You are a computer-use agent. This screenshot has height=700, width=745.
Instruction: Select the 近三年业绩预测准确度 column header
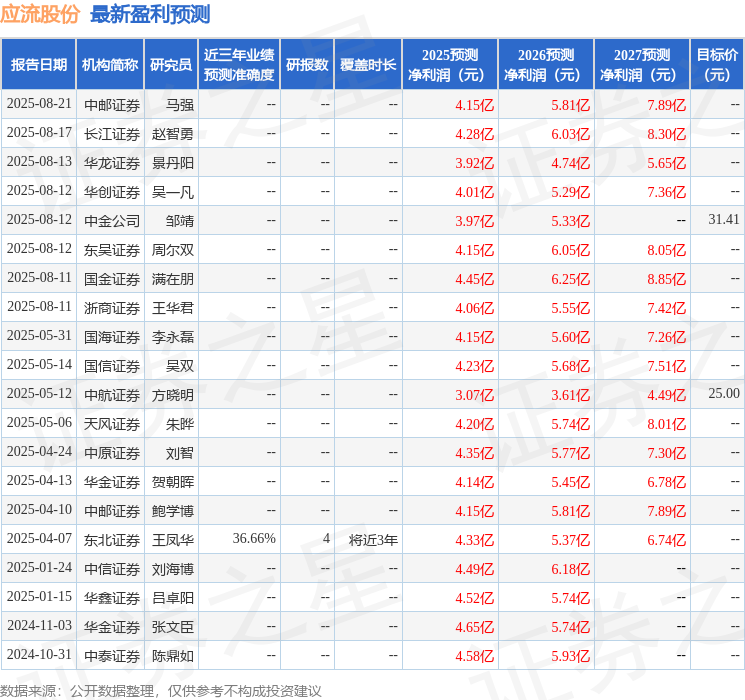[239, 65]
